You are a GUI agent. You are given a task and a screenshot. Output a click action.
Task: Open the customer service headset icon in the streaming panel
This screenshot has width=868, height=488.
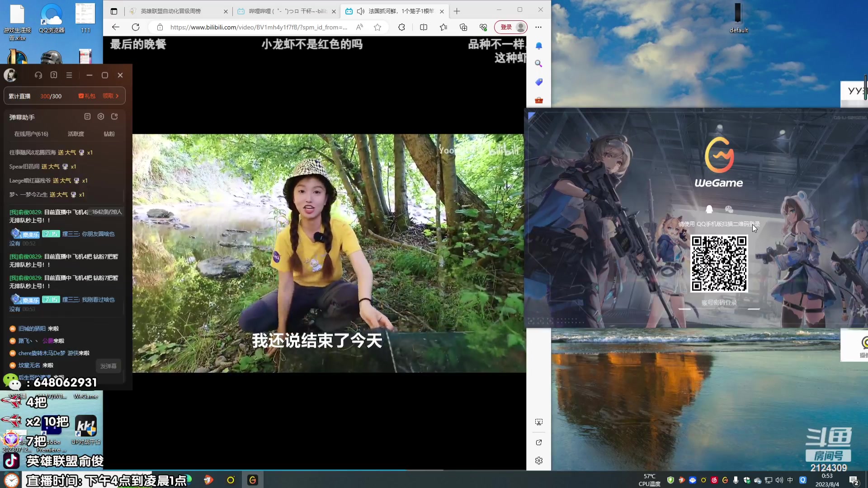[38, 75]
